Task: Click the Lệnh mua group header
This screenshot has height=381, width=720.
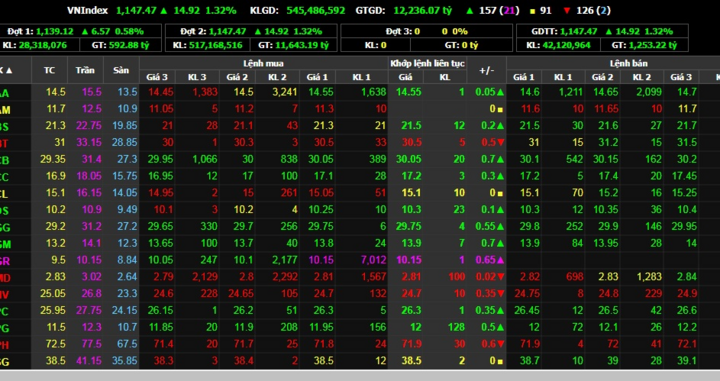Action: click(264, 63)
